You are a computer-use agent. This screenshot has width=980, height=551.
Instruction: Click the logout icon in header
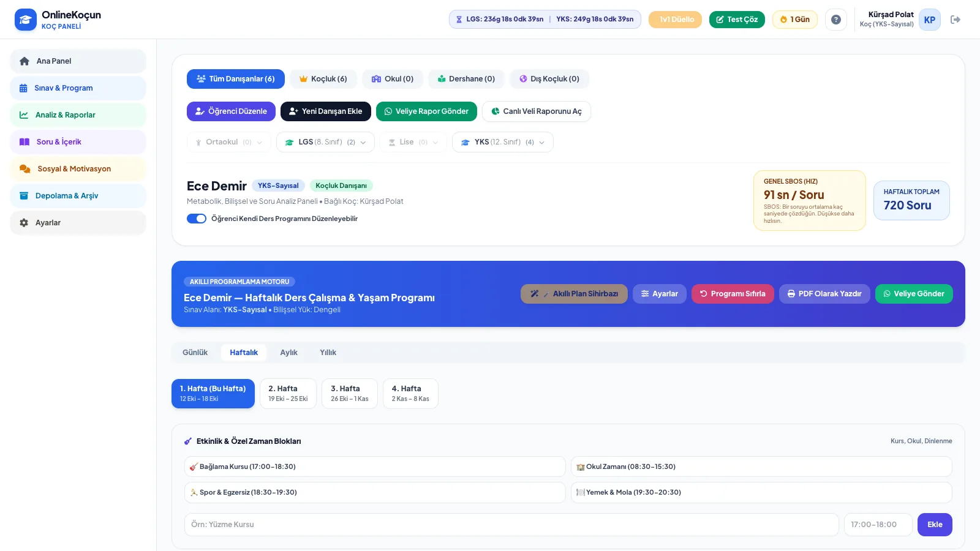[955, 20]
